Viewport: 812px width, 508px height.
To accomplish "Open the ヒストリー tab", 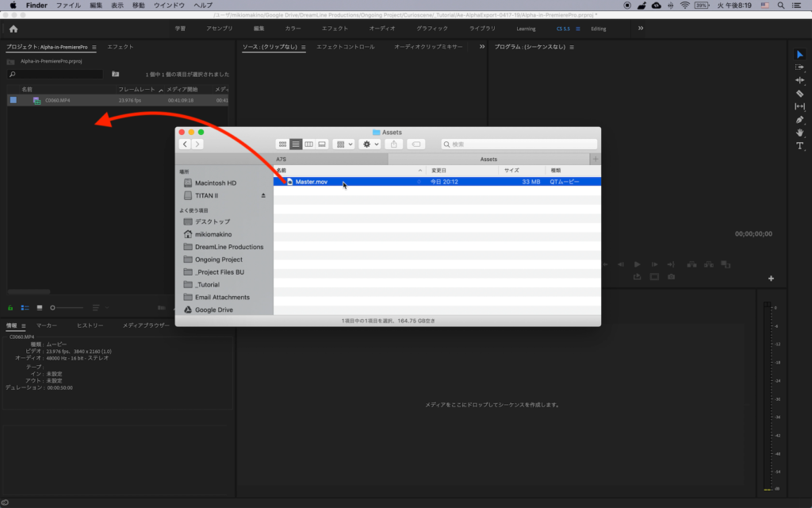I will (90, 325).
